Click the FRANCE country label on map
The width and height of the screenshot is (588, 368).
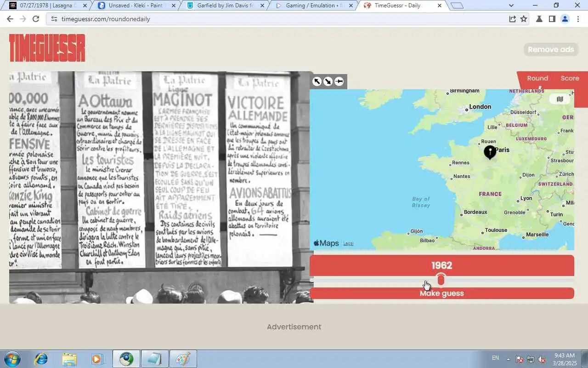[x=490, y=194]
